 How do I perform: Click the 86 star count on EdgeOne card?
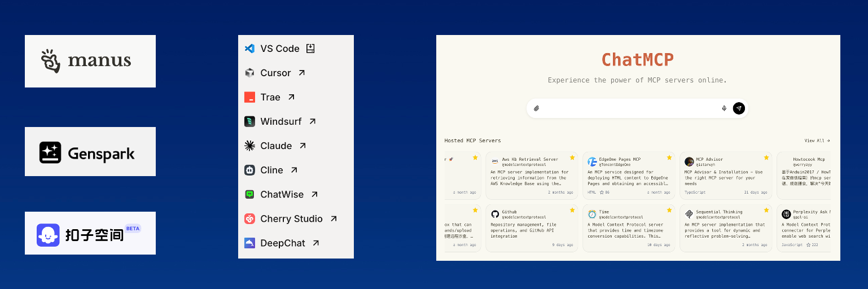(604, 192)
